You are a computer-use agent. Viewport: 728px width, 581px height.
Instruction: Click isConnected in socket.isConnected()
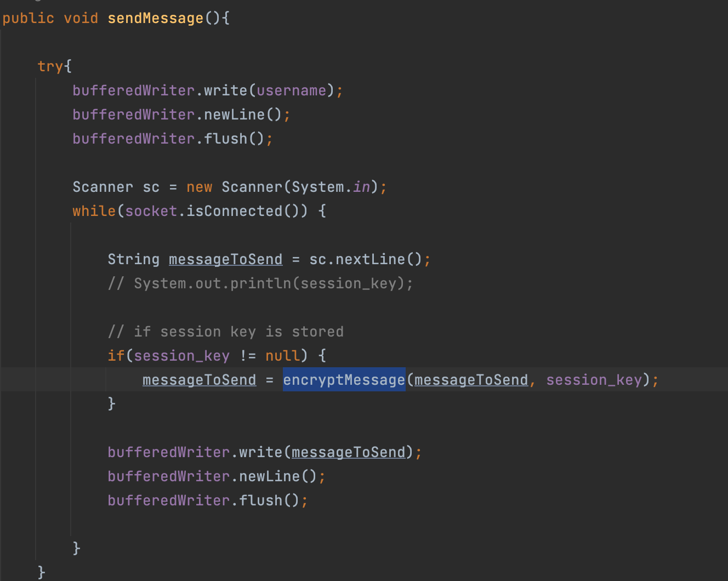coord(235,211)
